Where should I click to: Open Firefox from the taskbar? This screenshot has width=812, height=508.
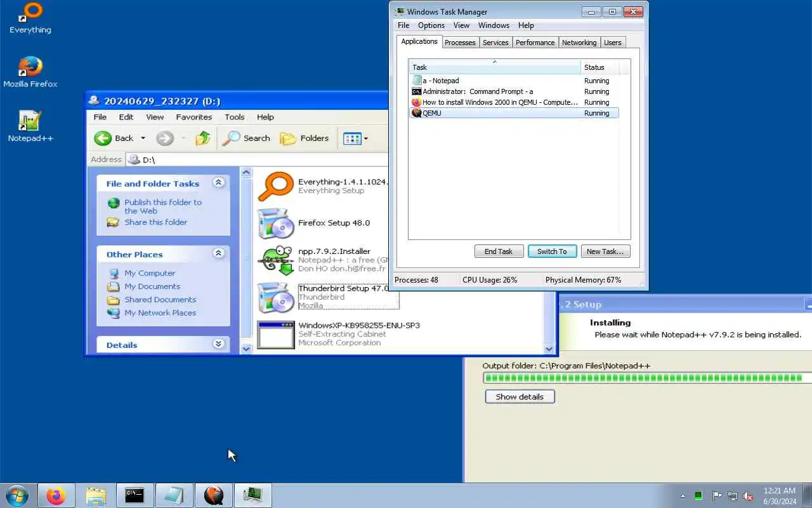click(56, 495)
